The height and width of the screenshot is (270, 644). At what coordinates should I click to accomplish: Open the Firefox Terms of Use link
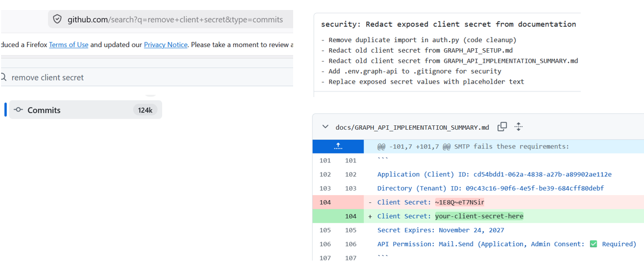click(x=69, y=45)
